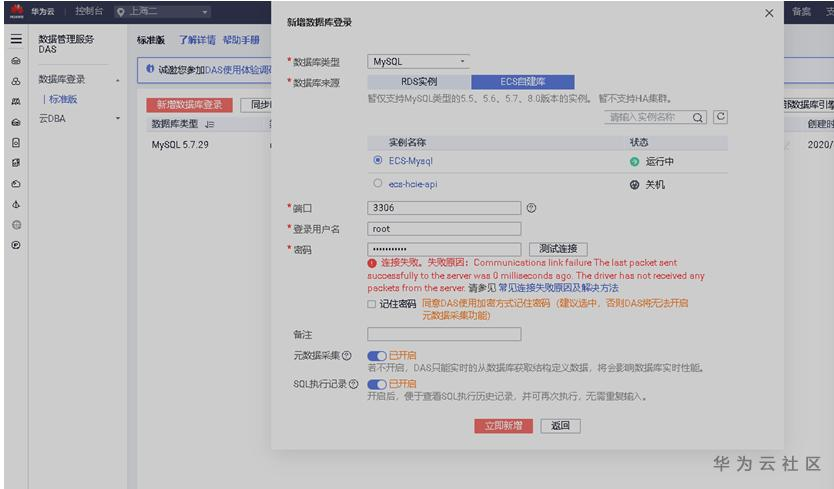Click the sort icon next to 数据库类型 column
The image size is (834, 489).
[210, 124]
